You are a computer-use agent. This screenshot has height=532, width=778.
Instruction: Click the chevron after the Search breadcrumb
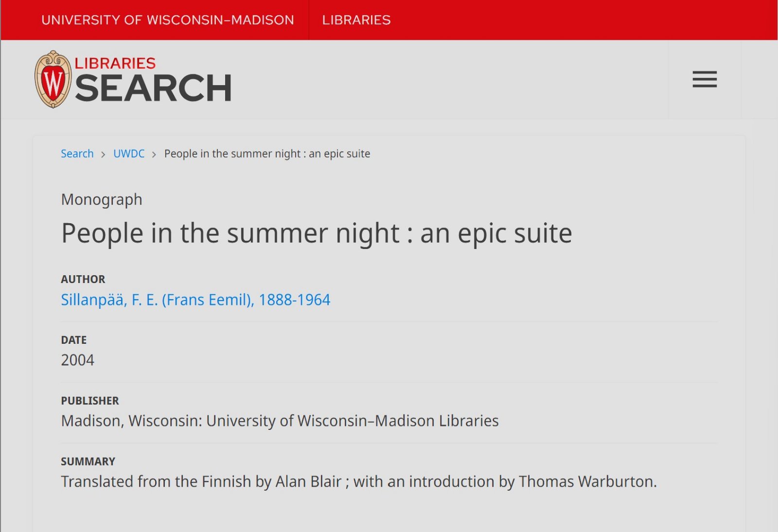[x=103, y=155]
